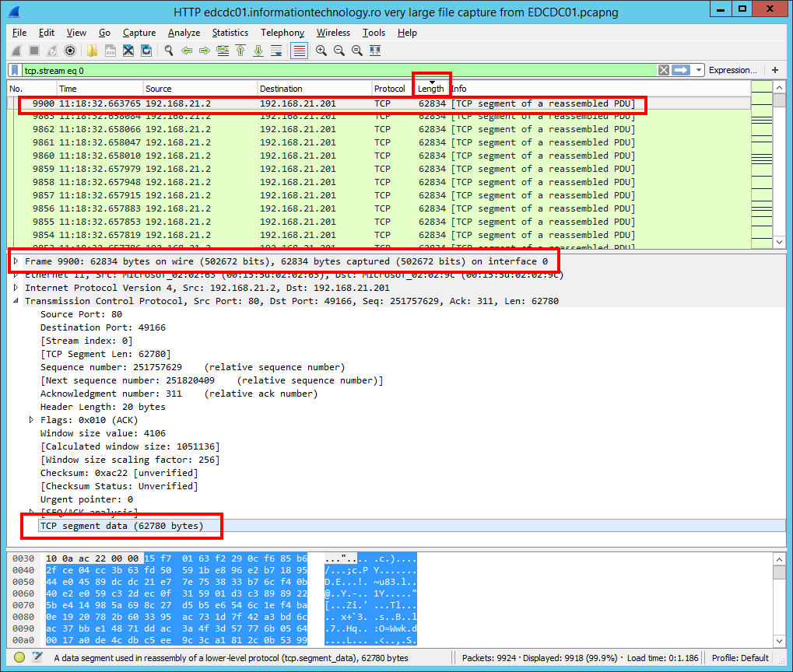Expand Internet Protocol Version 4 section

[x=16, y=288]
